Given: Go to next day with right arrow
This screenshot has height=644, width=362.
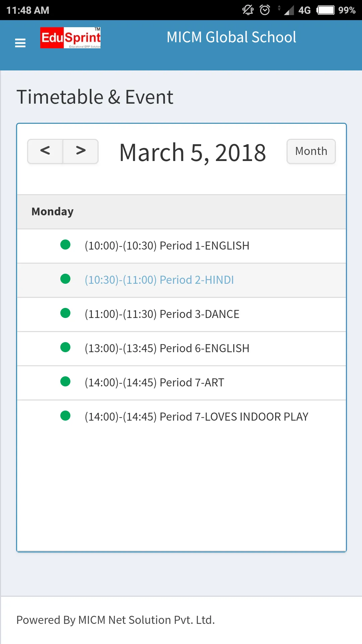Looking at the screenshot, I should 81,151.
